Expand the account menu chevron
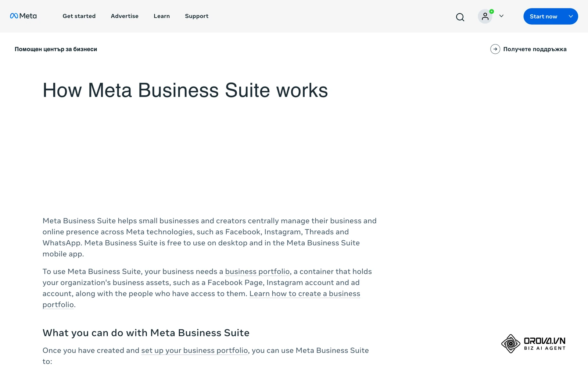This screenshot has height=368, width=588. point(501,16)
